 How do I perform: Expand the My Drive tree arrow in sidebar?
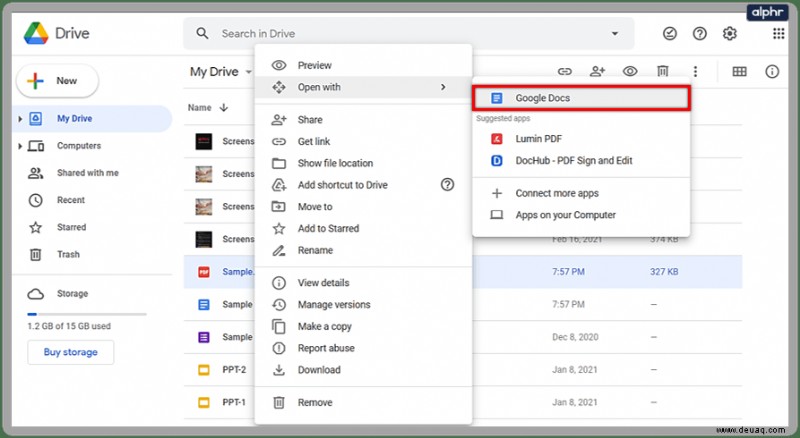[20, 118]
